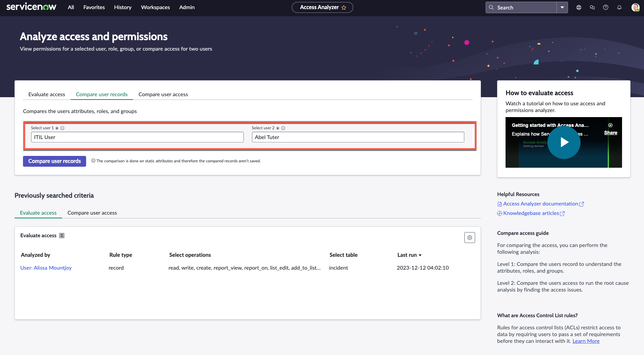644x355 pixels.
Task: Switch to top Compare user access tab
Action: [163, 94]
